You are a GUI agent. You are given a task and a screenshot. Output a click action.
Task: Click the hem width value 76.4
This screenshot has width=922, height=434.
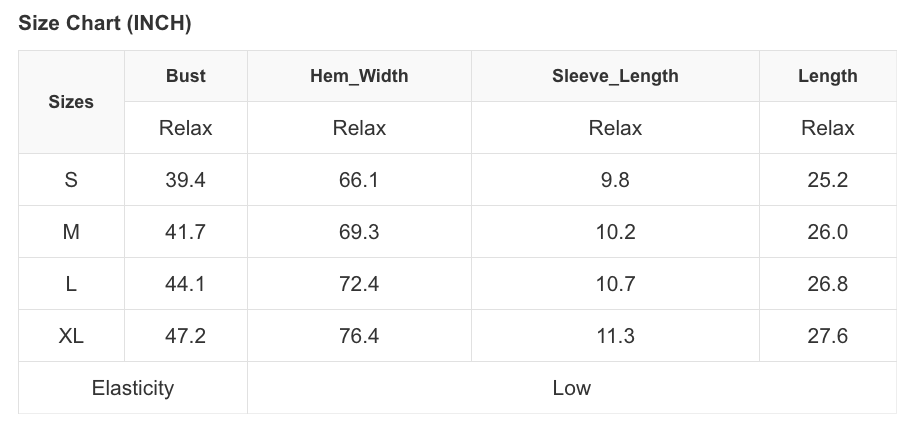pyautogui.click(x=359, y=336)
